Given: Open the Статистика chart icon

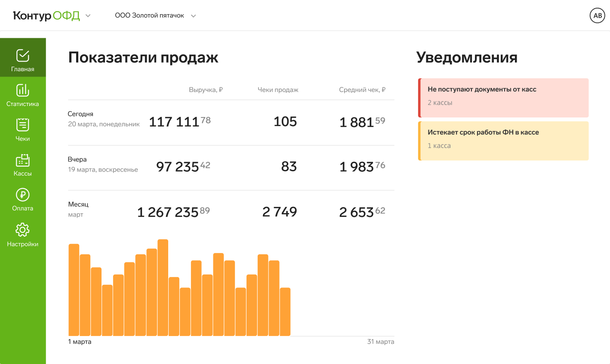Looking at the screenshot, I should coord(23,90).
